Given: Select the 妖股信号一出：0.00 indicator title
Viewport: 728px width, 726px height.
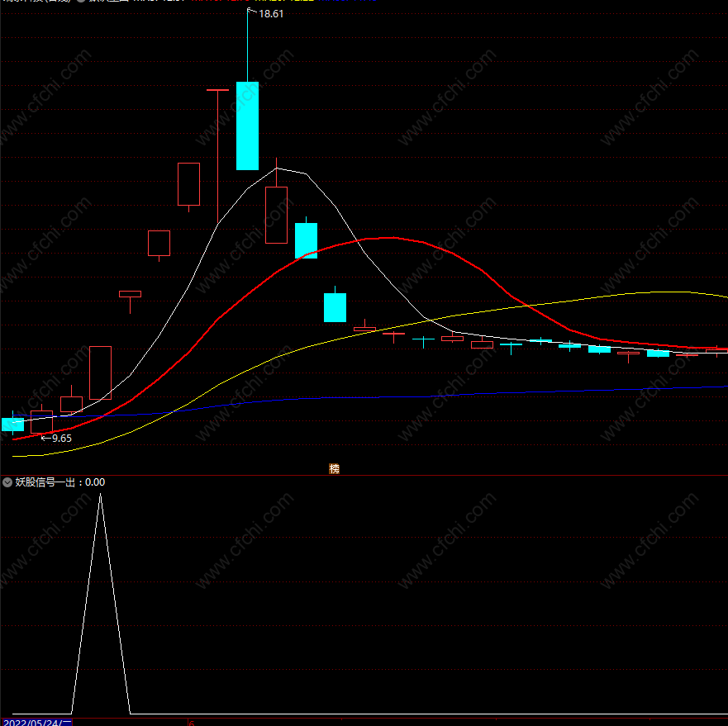Looking at the screenshot, I should tap(59, 482).
